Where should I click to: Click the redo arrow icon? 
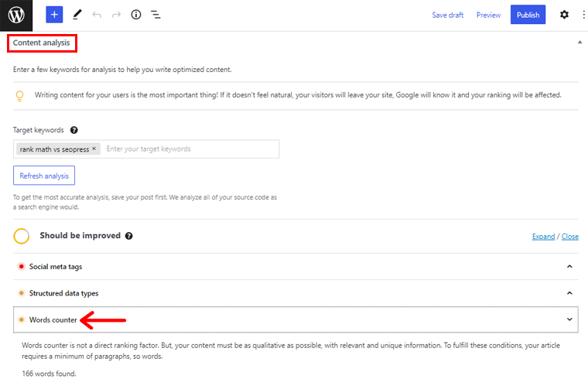pos(116,15)
